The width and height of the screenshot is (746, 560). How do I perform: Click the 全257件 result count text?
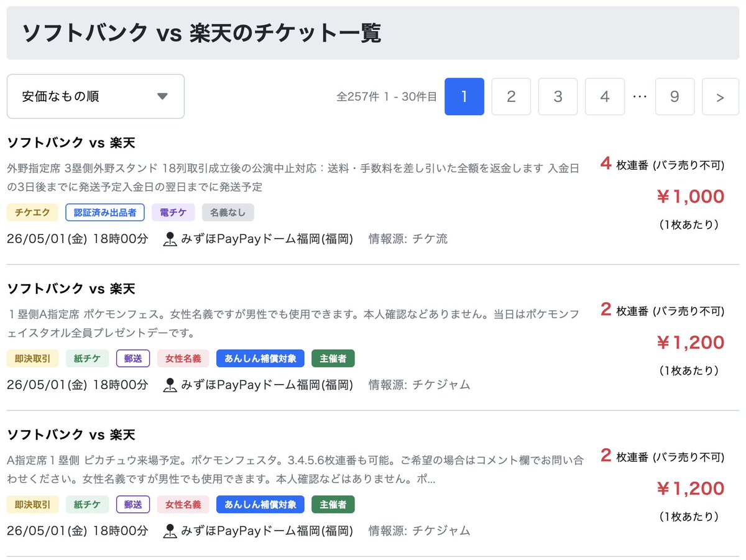pyautogui.click(x=387, y=97)
